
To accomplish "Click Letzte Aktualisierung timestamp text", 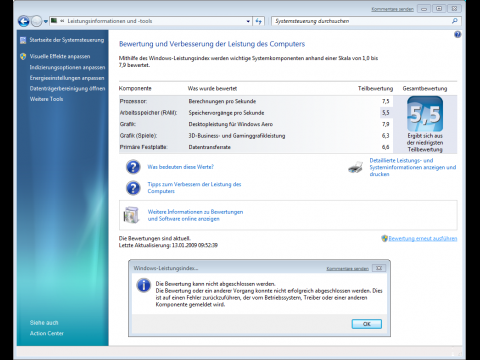I will [x=168, y=245].
